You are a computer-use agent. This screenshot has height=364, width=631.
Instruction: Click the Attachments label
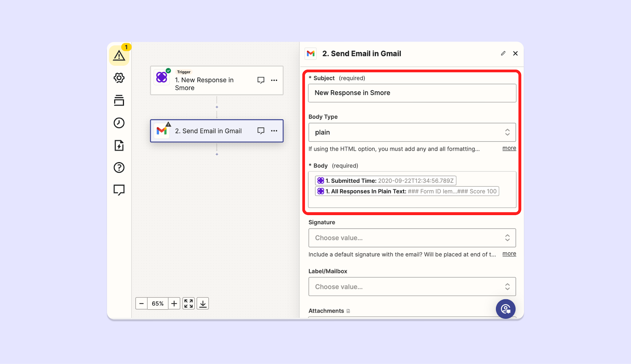point(326,311)
